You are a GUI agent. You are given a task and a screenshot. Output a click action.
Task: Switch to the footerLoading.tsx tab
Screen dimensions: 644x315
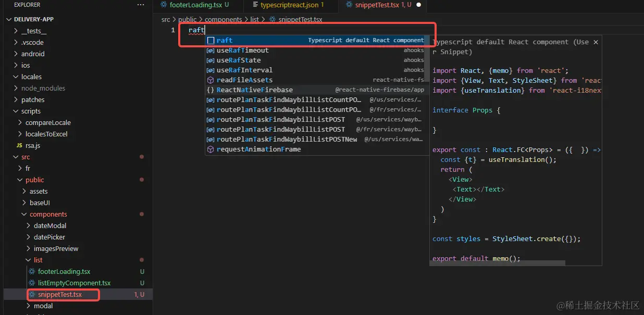point(194,5)
